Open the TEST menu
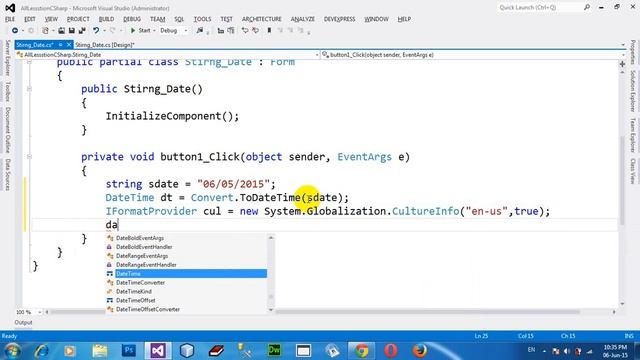Image resolution: width=640 pixels, height=360 pixels. coord(227,19)
